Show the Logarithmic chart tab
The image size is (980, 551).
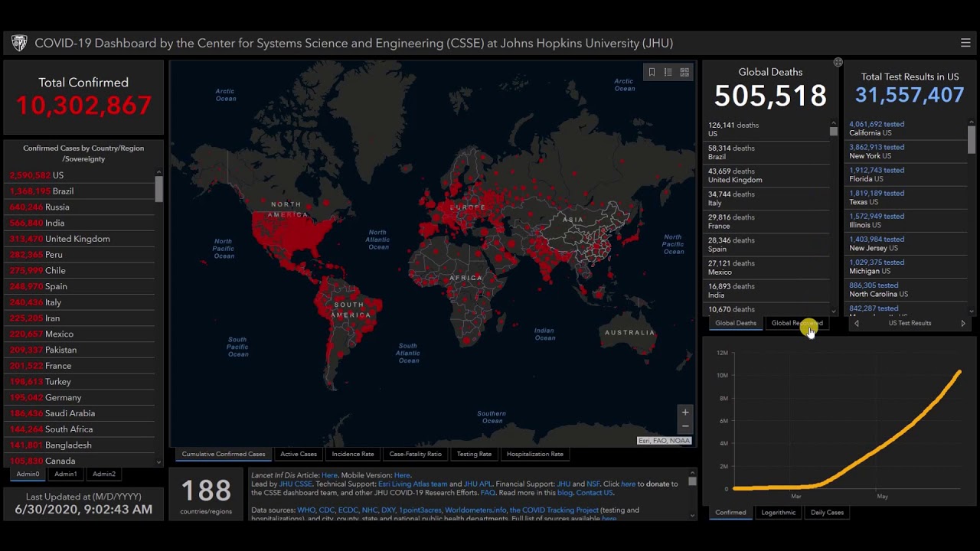point(778,512)
